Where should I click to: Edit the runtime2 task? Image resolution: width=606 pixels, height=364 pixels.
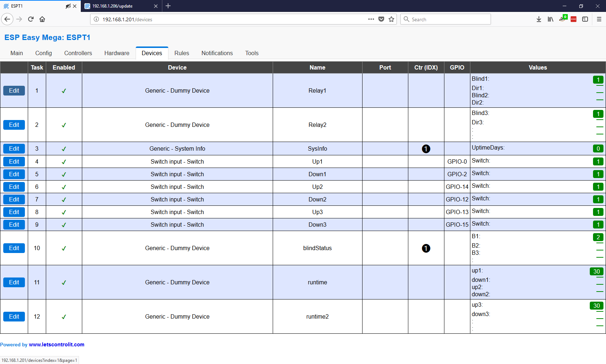coord(14,316)
